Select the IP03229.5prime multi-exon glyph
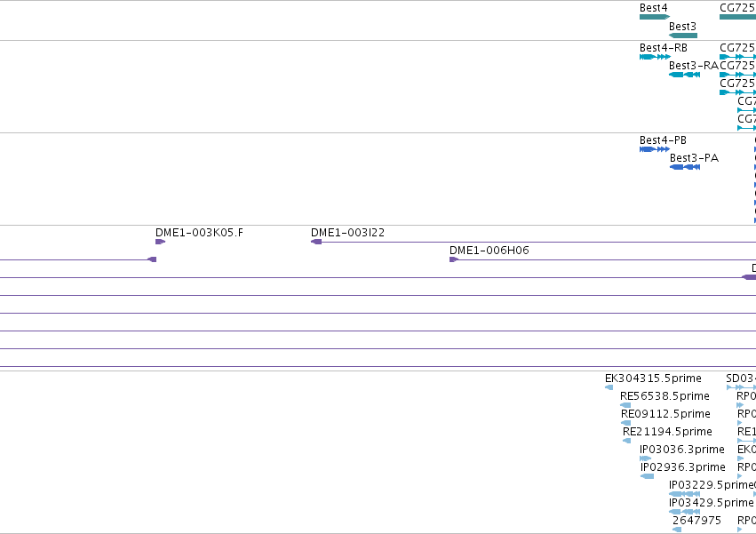Image resolution: width=756 pixels, height=534 pixels. 684,494
